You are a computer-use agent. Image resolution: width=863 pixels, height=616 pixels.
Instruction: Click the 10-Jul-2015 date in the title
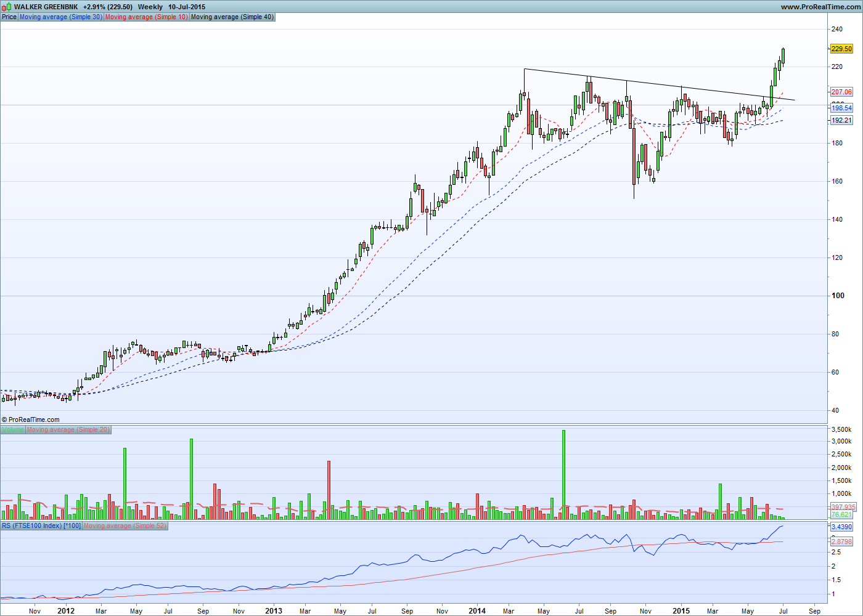tap(187, 7)
